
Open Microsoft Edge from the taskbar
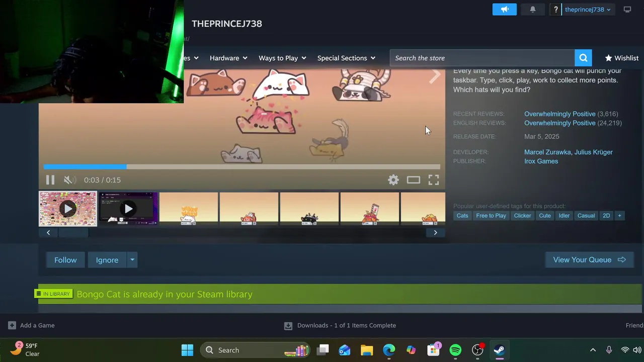coord(389,350)
